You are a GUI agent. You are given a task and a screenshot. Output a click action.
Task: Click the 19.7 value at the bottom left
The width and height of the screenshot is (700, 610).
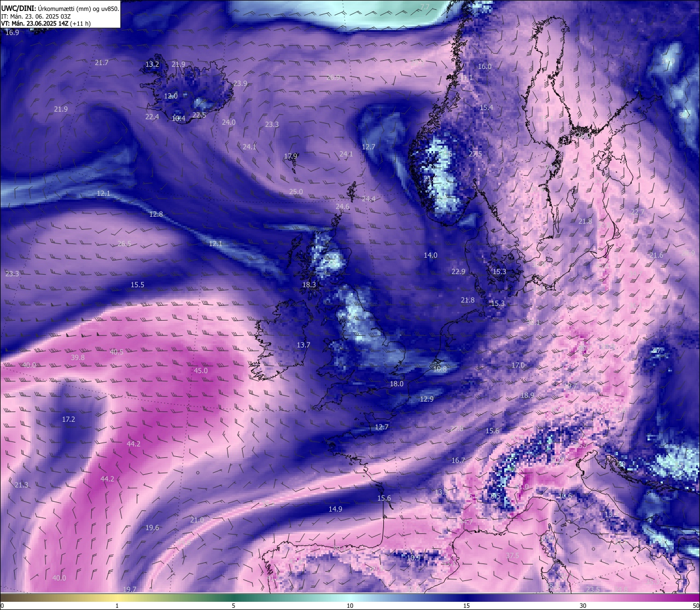click(130, 589)
